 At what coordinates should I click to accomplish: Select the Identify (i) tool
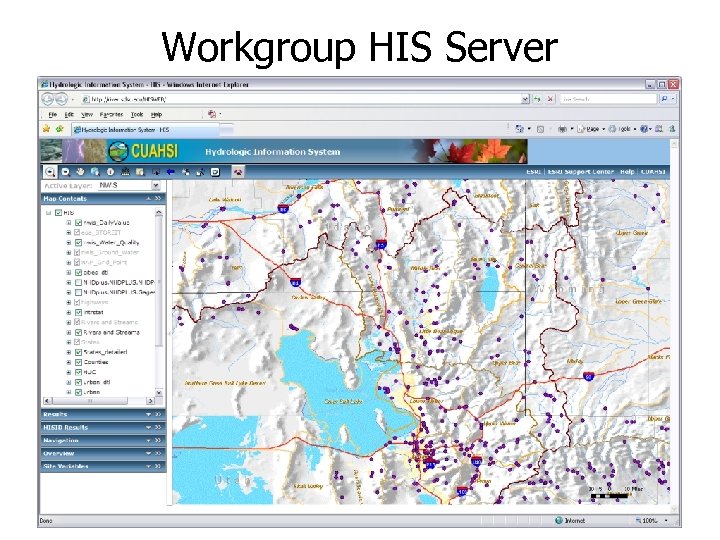point(110,172)
